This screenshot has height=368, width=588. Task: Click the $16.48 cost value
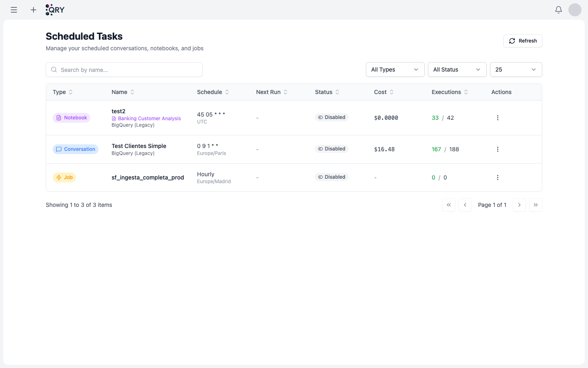tap(384, 149)
